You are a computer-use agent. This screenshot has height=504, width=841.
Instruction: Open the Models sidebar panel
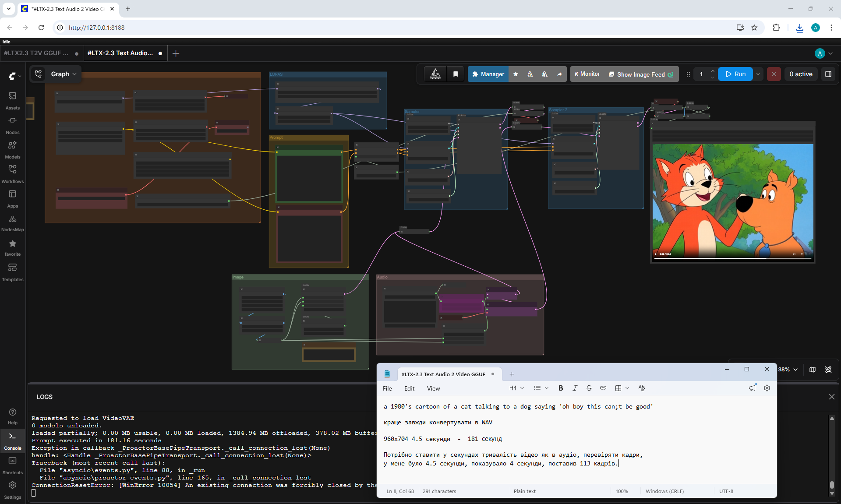(x=13, y=150)
